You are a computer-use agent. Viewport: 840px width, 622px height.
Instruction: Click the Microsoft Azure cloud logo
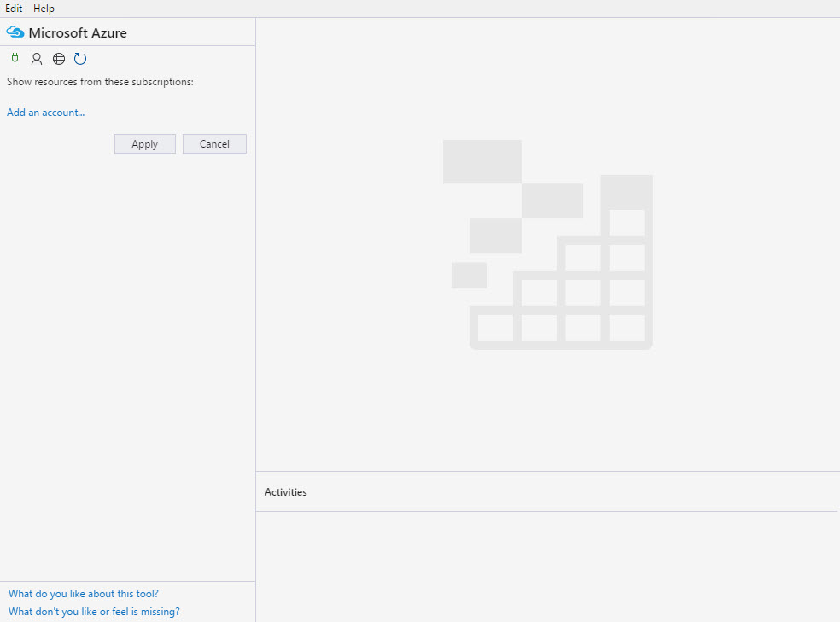(x=15, y=32)
